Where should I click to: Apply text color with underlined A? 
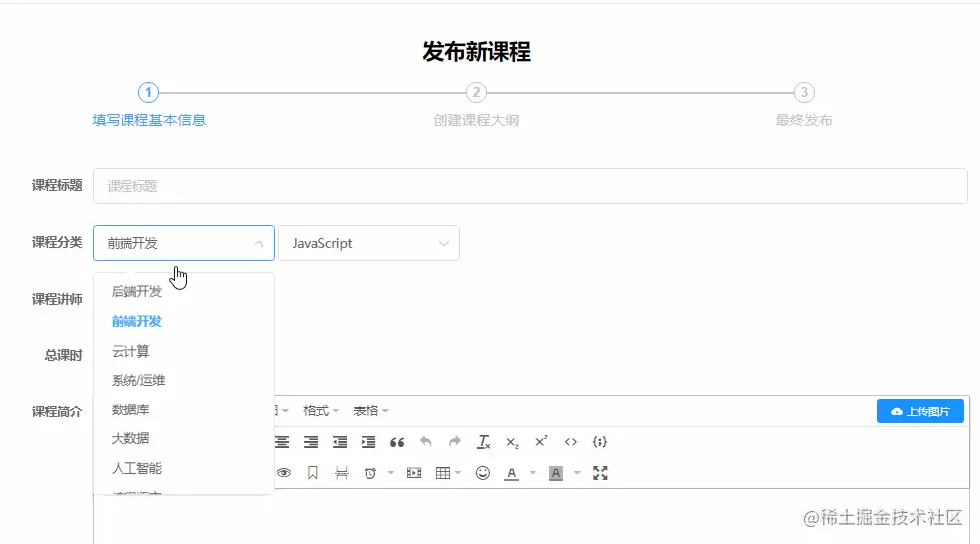tap(511, 474)
